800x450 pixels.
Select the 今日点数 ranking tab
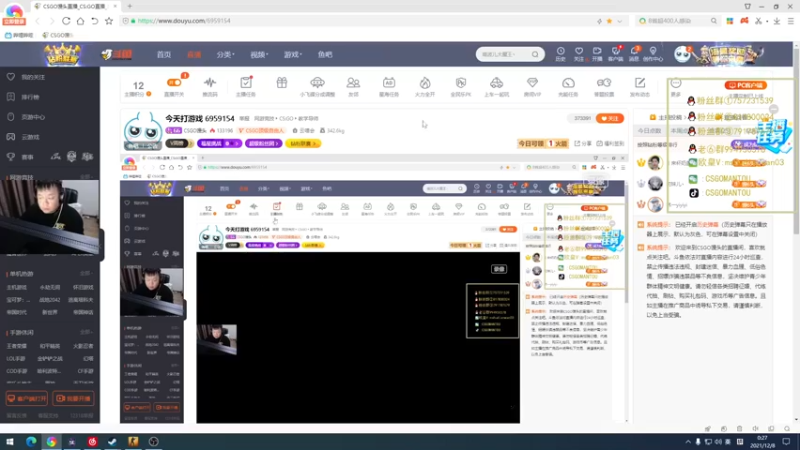tap(649, 131)
